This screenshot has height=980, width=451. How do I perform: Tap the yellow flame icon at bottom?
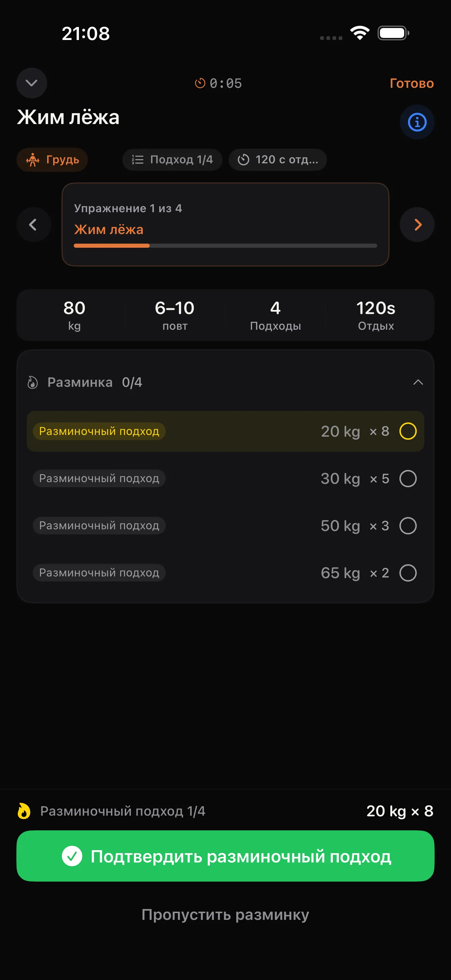[x=24, y=811]
